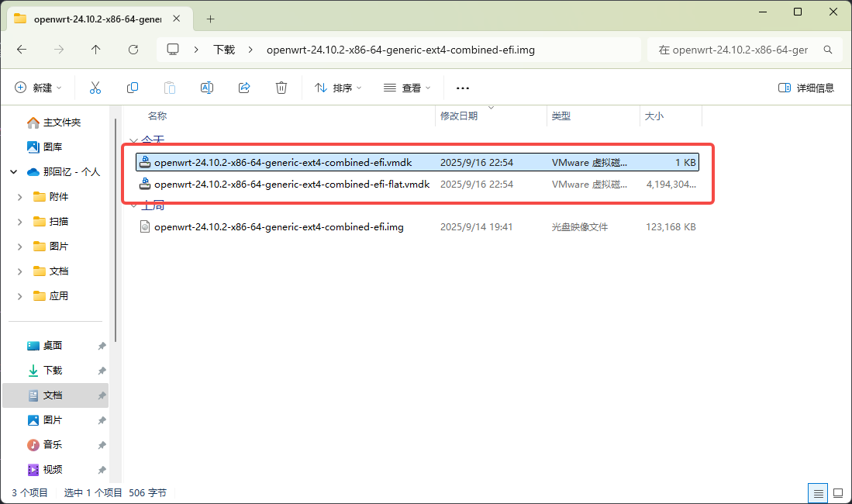This screenshot has height=504, width=852.
Task: Open a new tab with plus button
Action: (210, 19)
